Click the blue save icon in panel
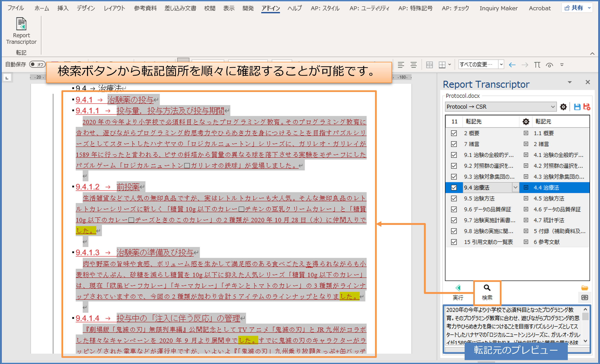This screenshot has width=600, height=364. pos(577,107)
